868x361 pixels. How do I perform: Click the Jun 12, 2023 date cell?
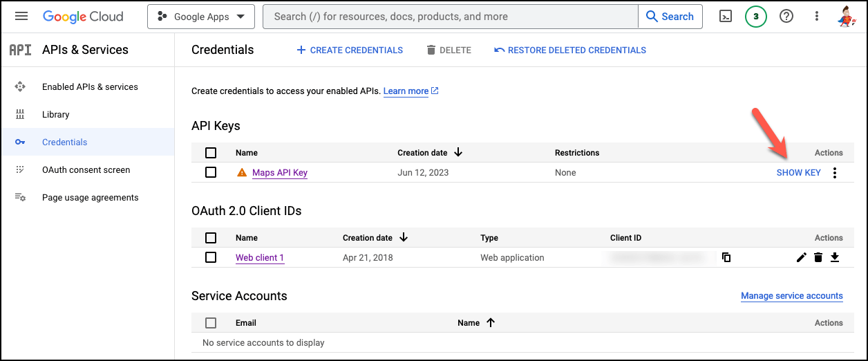coord(423,172)
